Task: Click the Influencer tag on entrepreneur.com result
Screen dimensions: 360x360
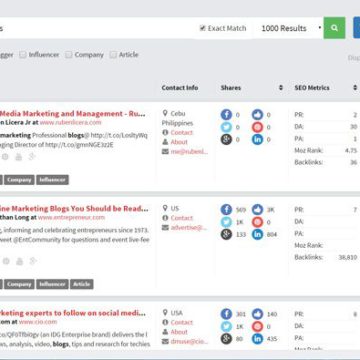Action: click(52, 284)
